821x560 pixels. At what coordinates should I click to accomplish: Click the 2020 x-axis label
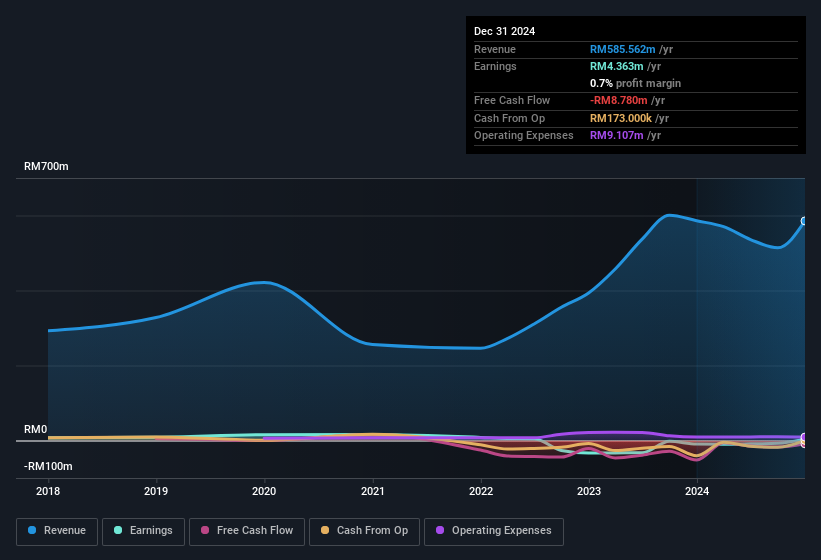point(264,491)
